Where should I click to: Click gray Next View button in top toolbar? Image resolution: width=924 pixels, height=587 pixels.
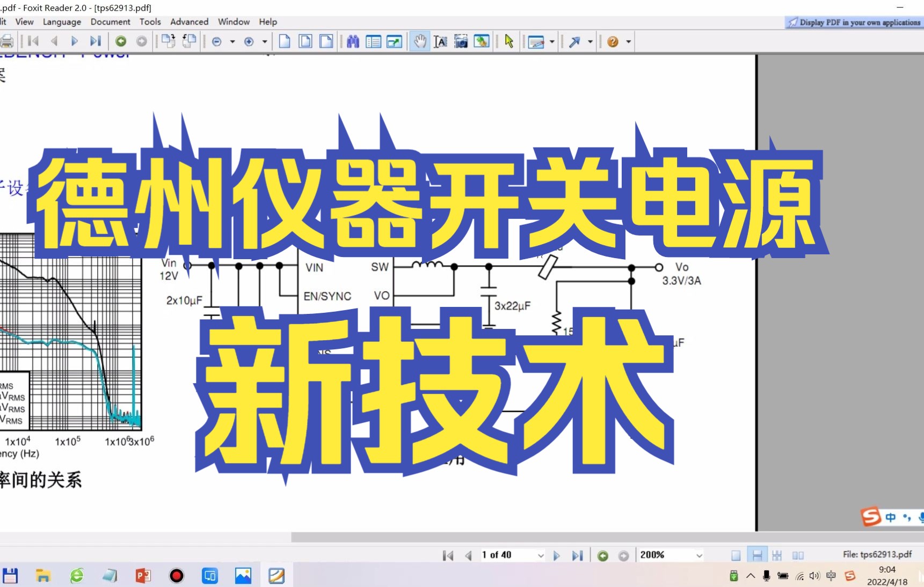coord(142,41)
